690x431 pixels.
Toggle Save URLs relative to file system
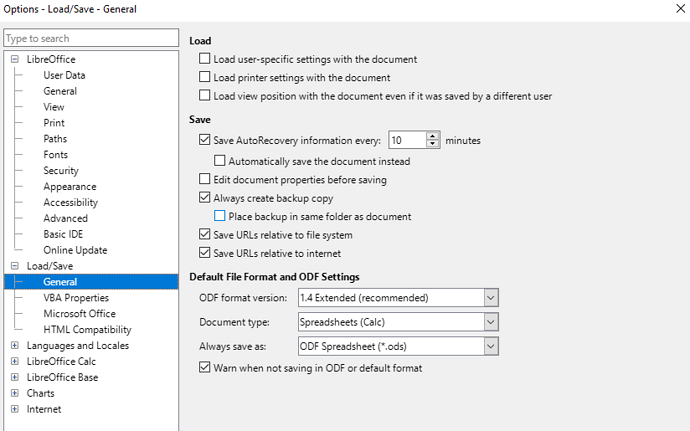click(x=205, y=235)
